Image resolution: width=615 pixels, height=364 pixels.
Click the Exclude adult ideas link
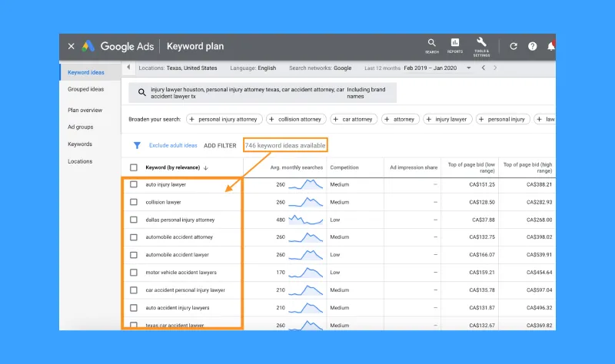click(x=173, y=145)
